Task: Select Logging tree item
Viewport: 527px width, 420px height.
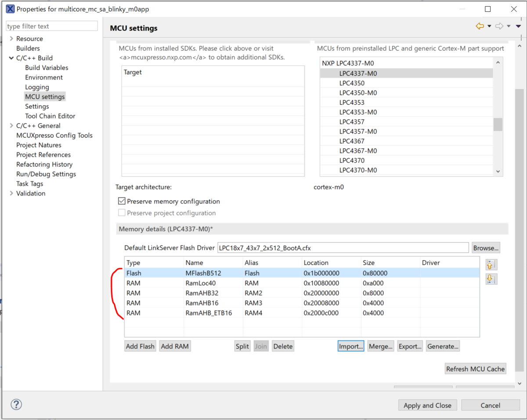Action: pos(37,87)
